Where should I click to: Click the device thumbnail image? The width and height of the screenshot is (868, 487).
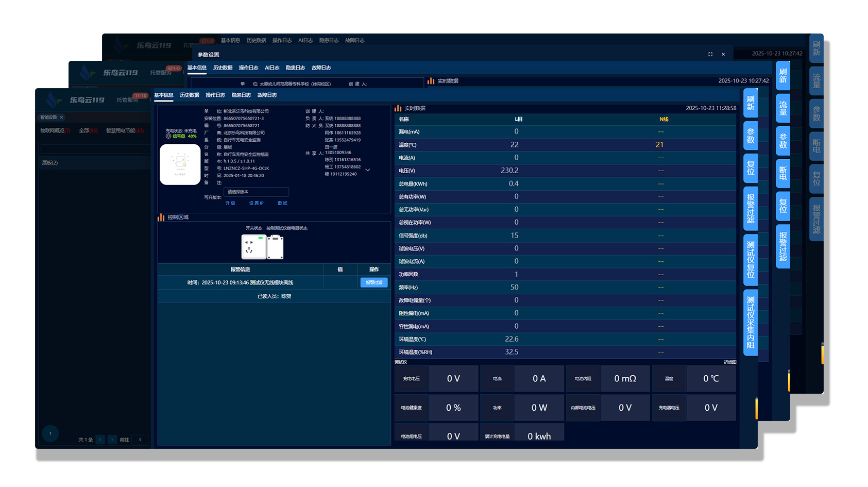coord(180,164)
